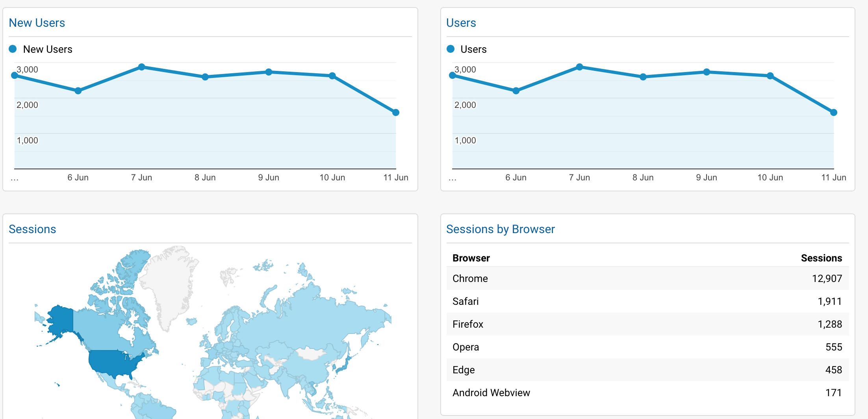Select the 6 Jun data point in Users chart

[516, 91]
